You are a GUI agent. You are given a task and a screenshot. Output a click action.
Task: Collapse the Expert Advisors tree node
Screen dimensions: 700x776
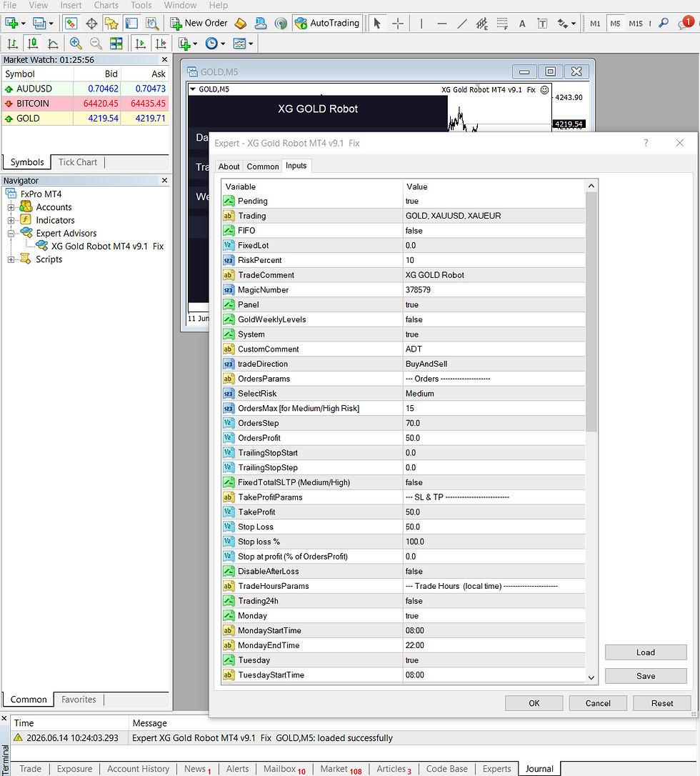pos(11,233)
